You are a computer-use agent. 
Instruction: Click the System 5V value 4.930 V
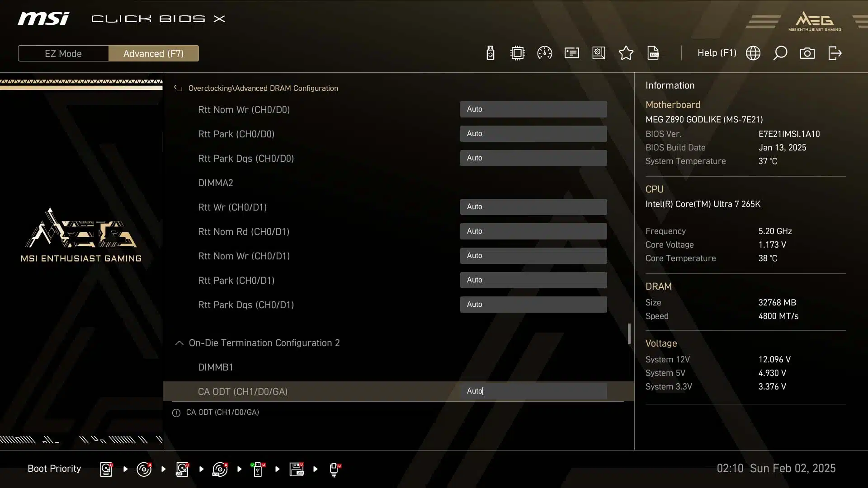coord(772,373)
